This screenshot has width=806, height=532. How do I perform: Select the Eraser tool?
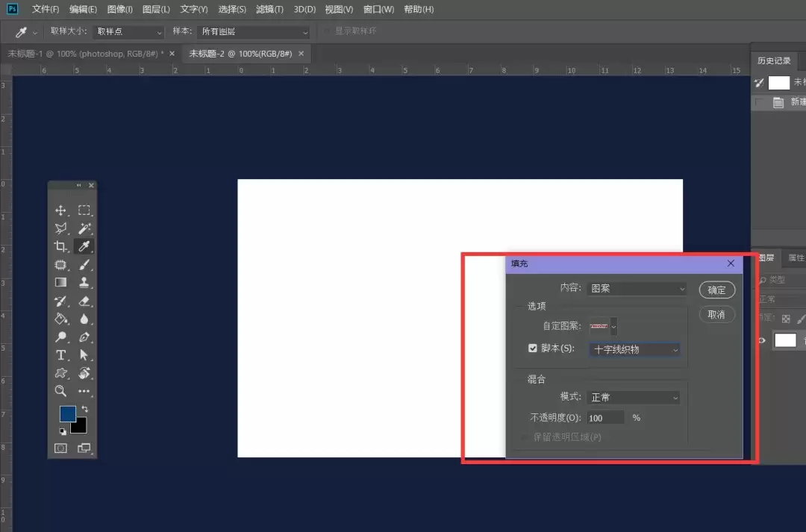[84, 301]
